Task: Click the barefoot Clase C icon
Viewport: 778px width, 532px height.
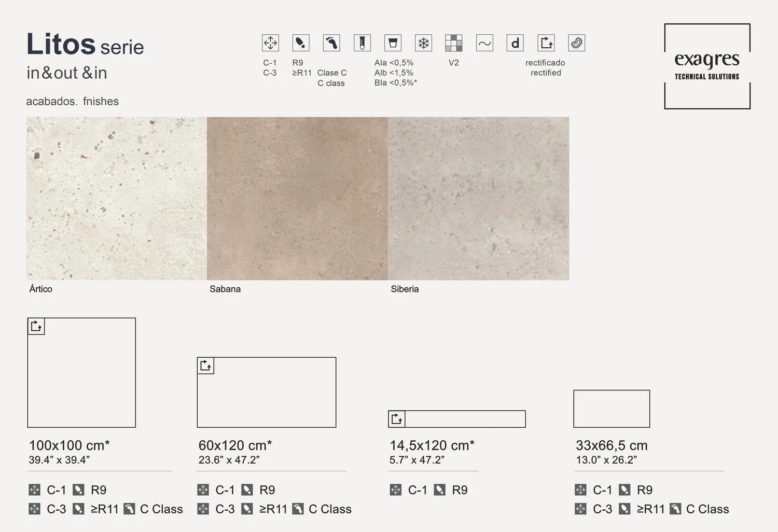Action: [x=331, y=43]
